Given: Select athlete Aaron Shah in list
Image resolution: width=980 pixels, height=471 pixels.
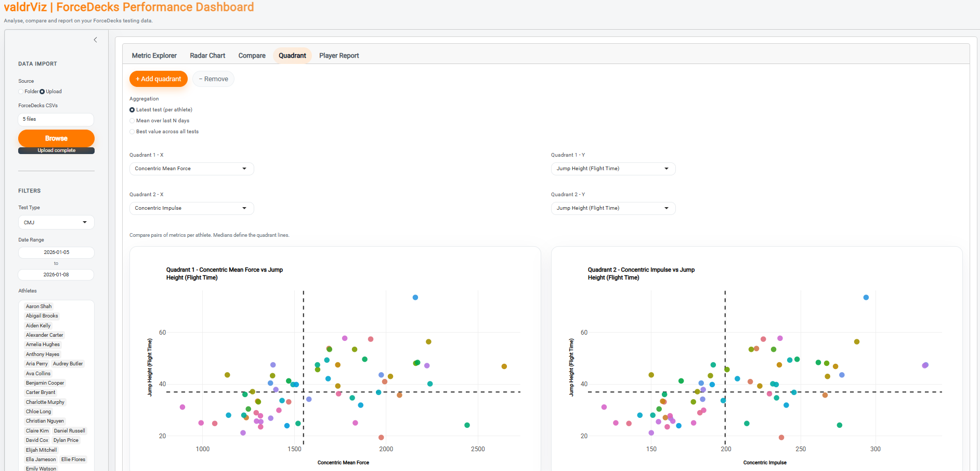Looking at the screenshot, I should tap(39, 307).
